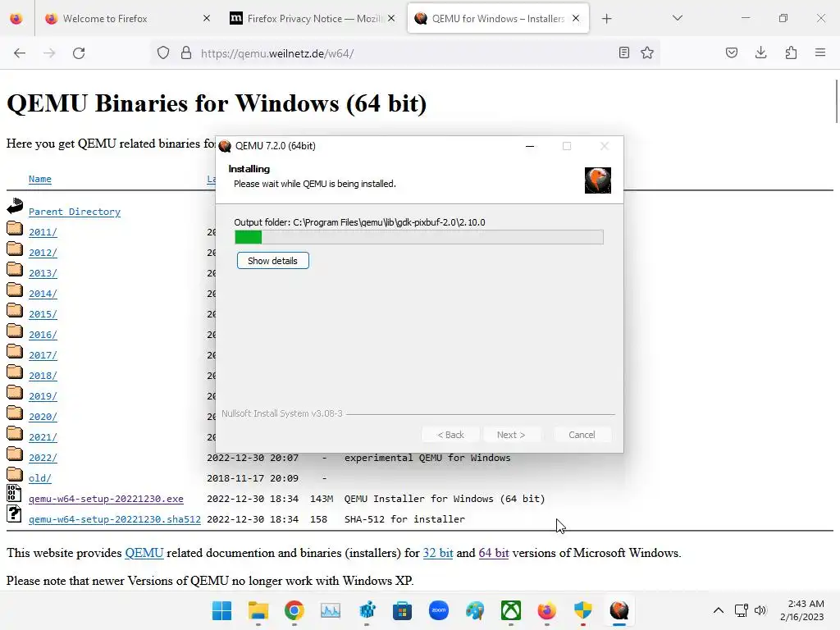Open the 2016/ folder
The height and width of the screenshot is (630, 840).
43,335
